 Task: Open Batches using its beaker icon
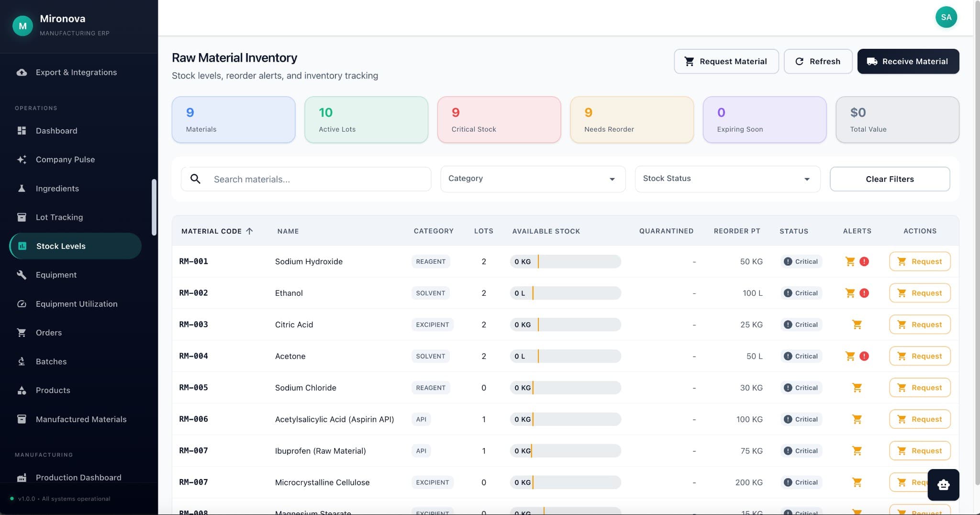22,361
